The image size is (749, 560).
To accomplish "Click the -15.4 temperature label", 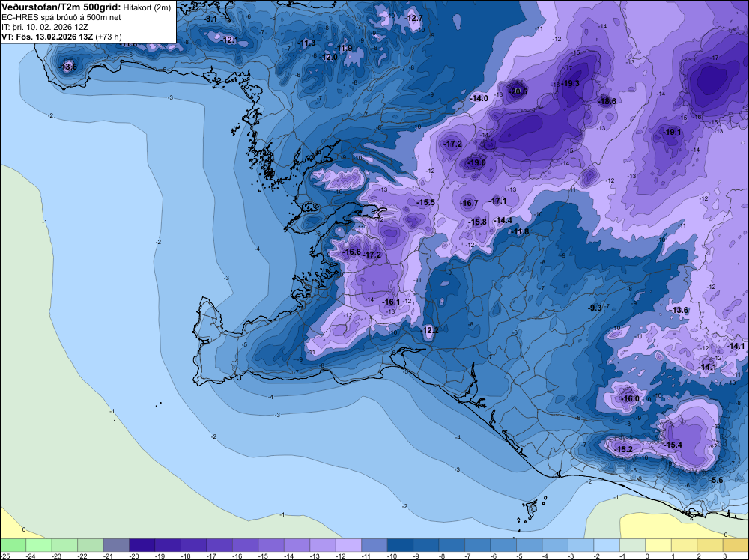I will click(x=673, y=445).
